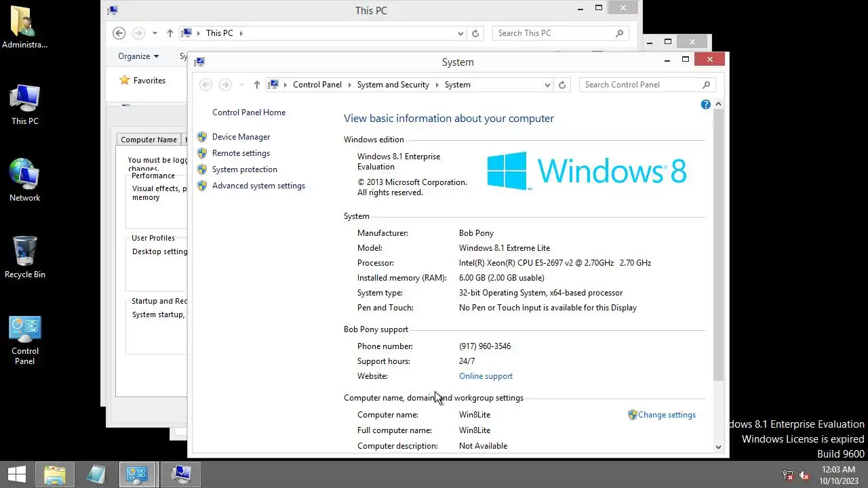Open the Administrator folder desktop icon

(24, 28)
